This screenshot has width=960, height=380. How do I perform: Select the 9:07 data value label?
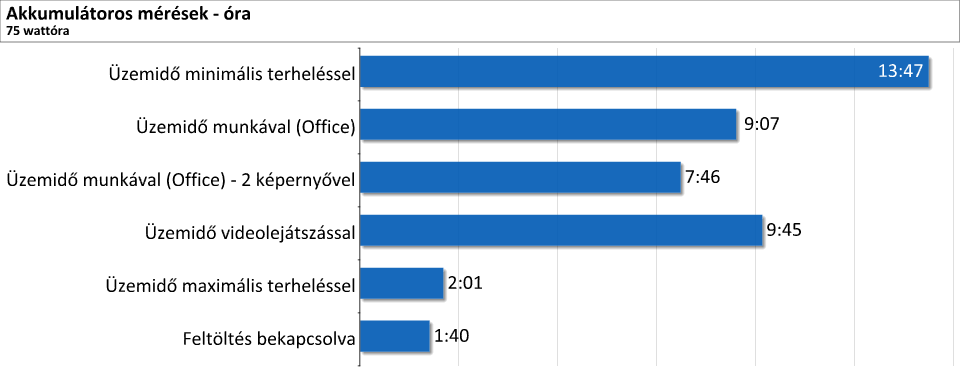tap(762, 124)
